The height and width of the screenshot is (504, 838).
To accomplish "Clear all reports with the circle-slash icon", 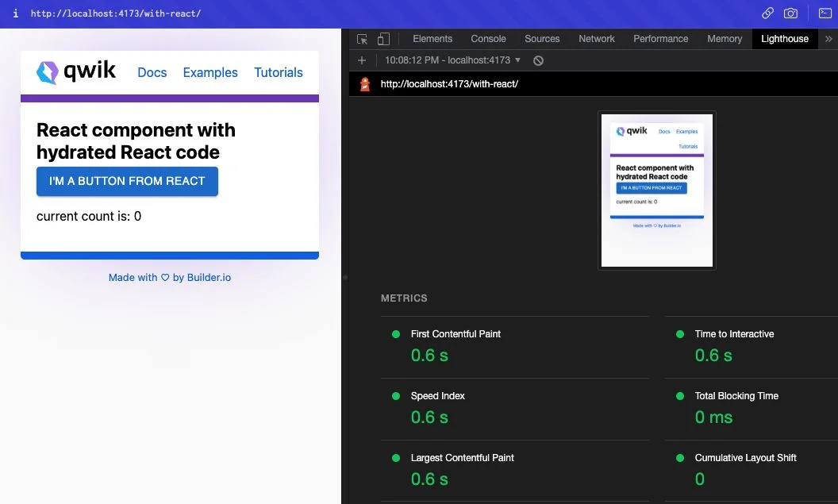I will [x=538, y=60].
